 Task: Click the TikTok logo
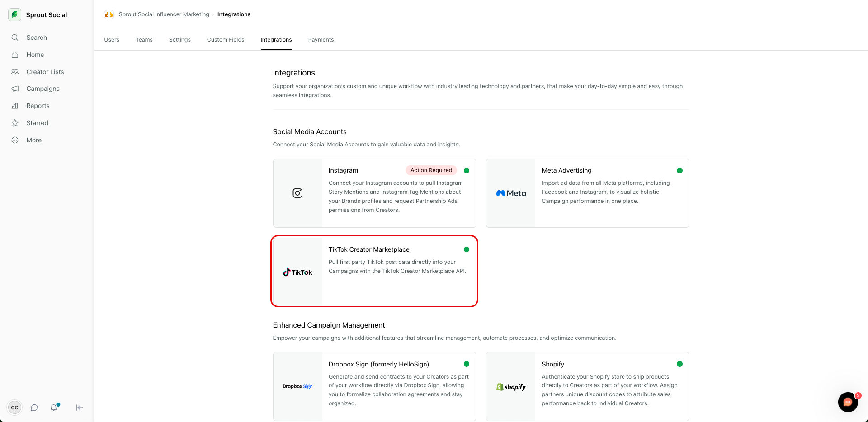click(297, 272)
